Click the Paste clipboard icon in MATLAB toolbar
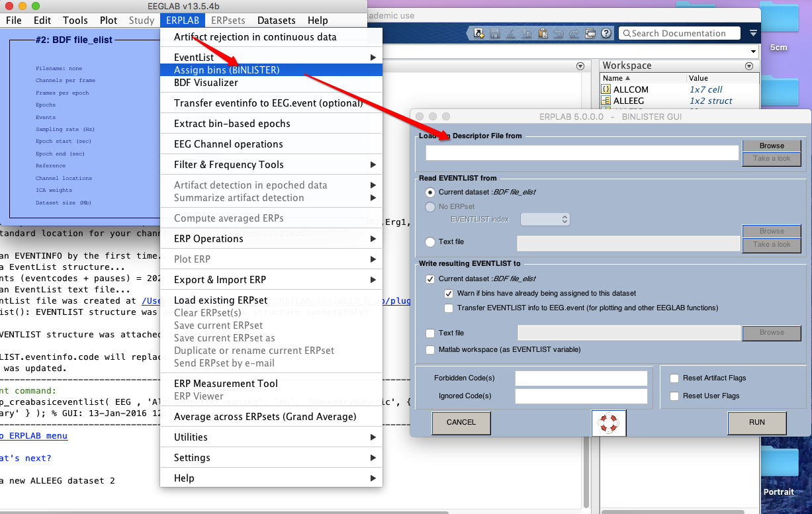Screen dimensions: 812x514 tap(543, 33)
